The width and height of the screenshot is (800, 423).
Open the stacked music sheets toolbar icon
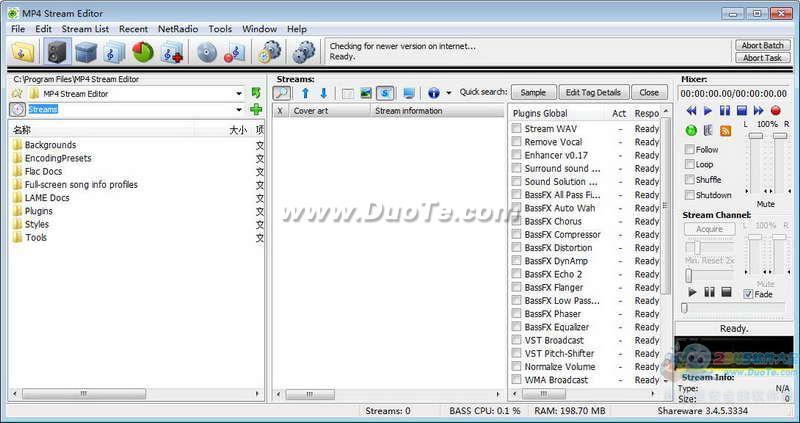click(x=114, y=52)
